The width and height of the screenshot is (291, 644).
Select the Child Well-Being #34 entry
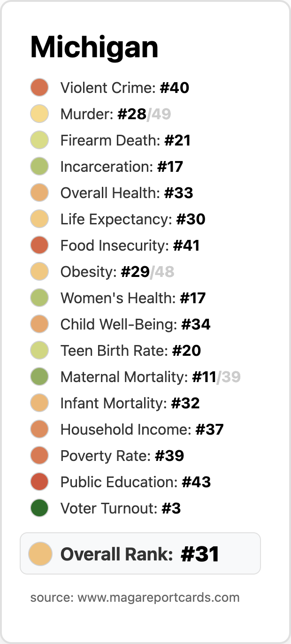(121, 324)
